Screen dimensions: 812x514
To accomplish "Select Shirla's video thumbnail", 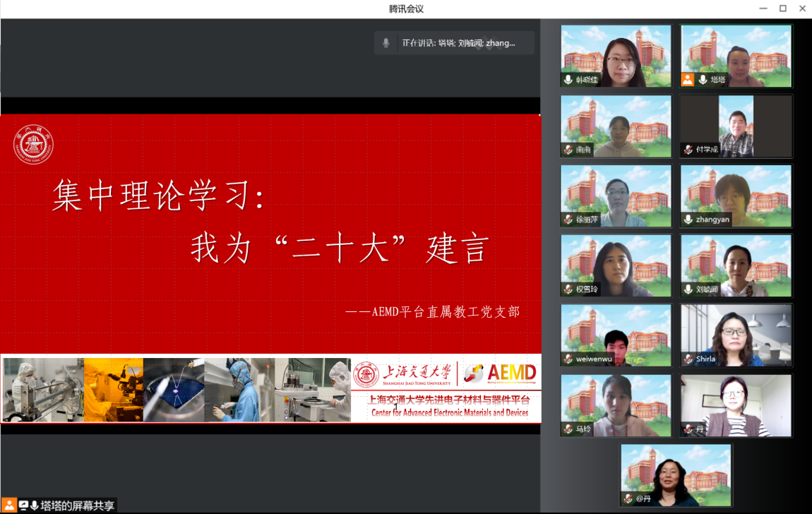I will coord(736,336).
